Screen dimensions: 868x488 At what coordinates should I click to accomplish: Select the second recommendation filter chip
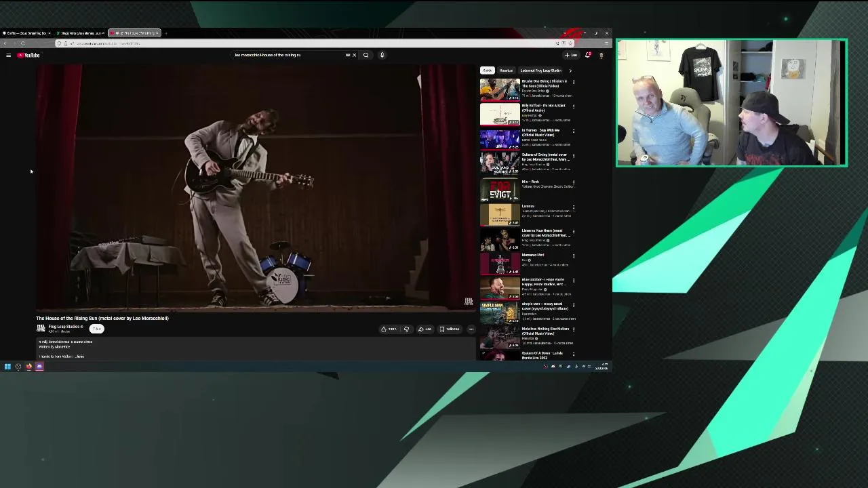506,70
